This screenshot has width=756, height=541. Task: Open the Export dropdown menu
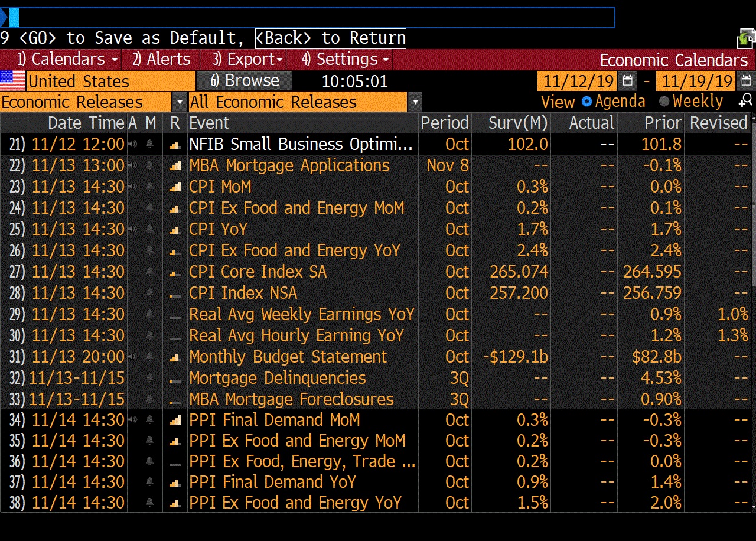(x=248, y=59)
